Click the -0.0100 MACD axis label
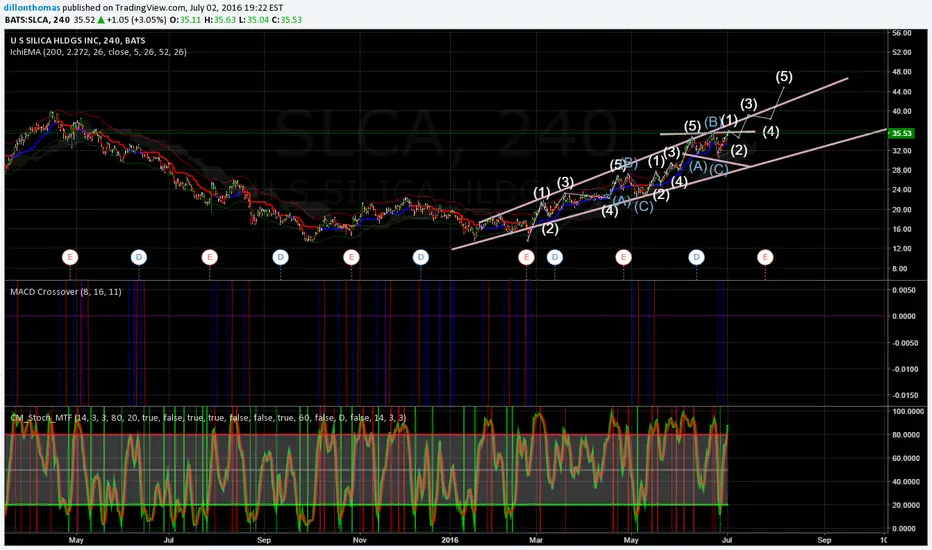Image resolution: width=932 pixels, height=550 pixels. click(x=903, y=369)
